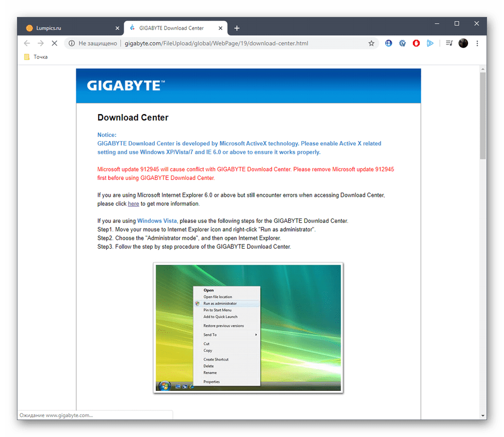Screen dimensions: 504x437
Task: Open a new browser tab
Action: point(237,28)
